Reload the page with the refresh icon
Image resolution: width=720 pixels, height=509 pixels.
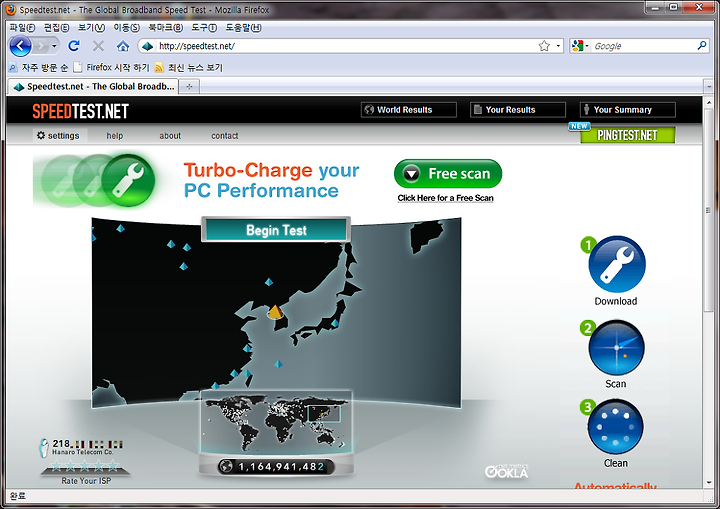coord(73,46)
